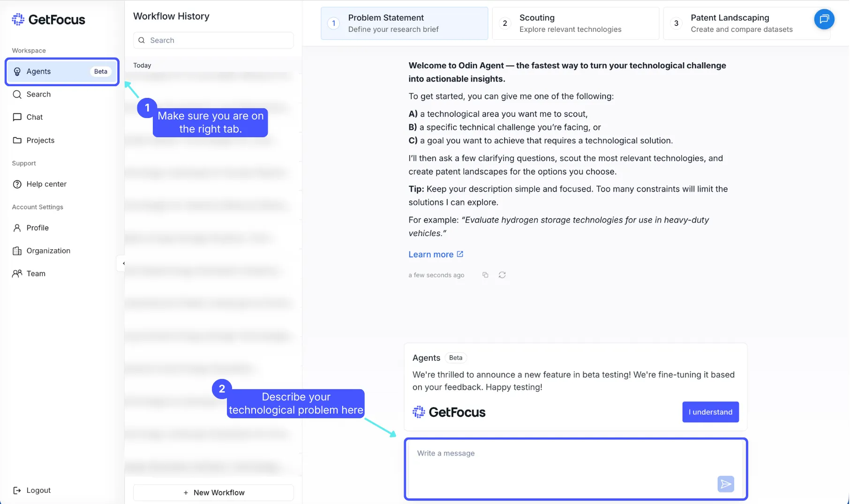Click the GetFocus logo in sidebar
The image size is (850, 504).
coord(48,20)
